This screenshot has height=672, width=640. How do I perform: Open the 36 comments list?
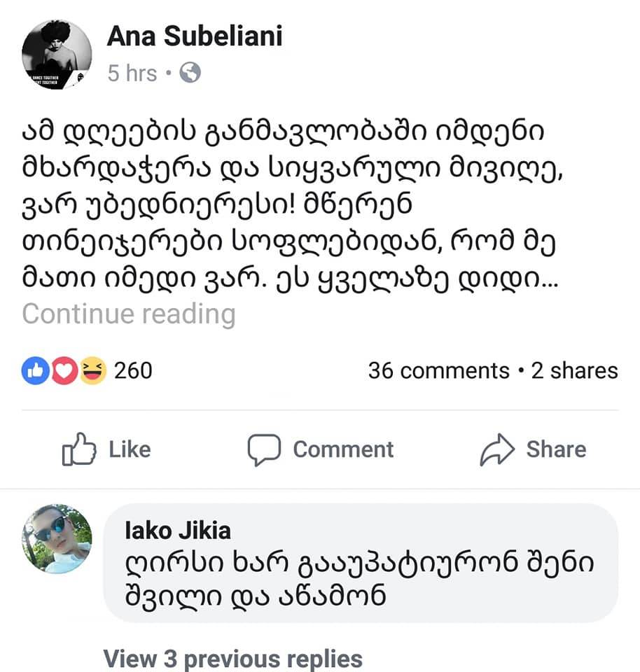(438, 370)
